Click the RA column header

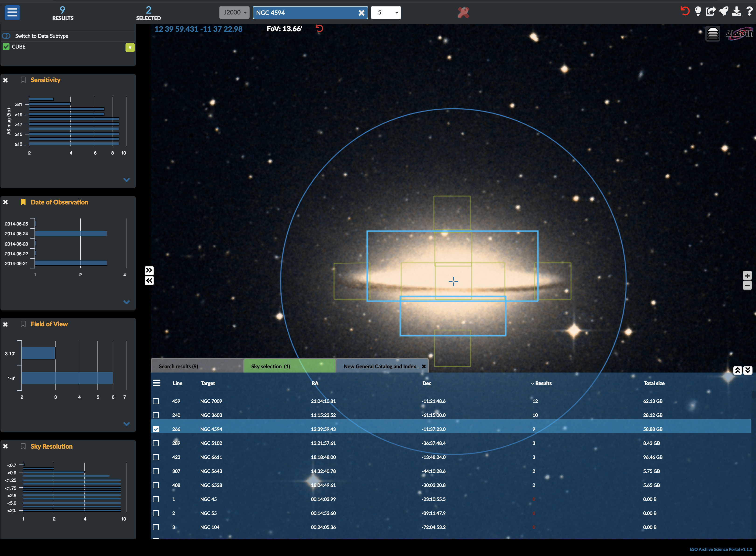[315, 383]
